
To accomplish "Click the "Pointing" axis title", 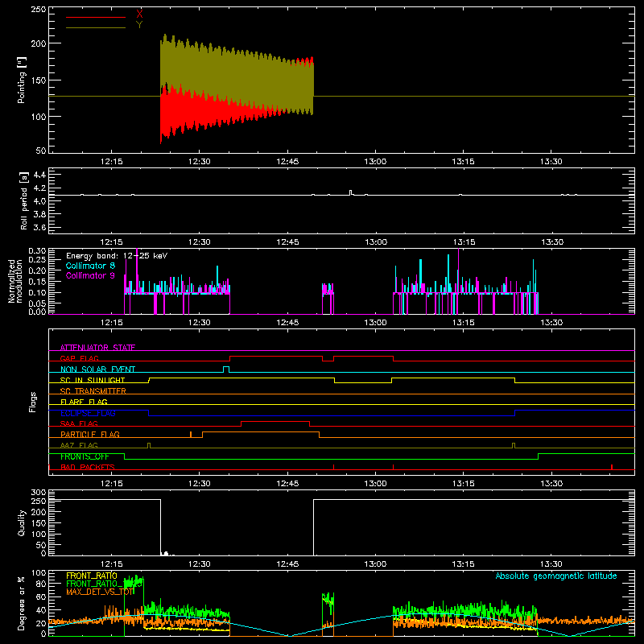I will click(x=22, y=80).
